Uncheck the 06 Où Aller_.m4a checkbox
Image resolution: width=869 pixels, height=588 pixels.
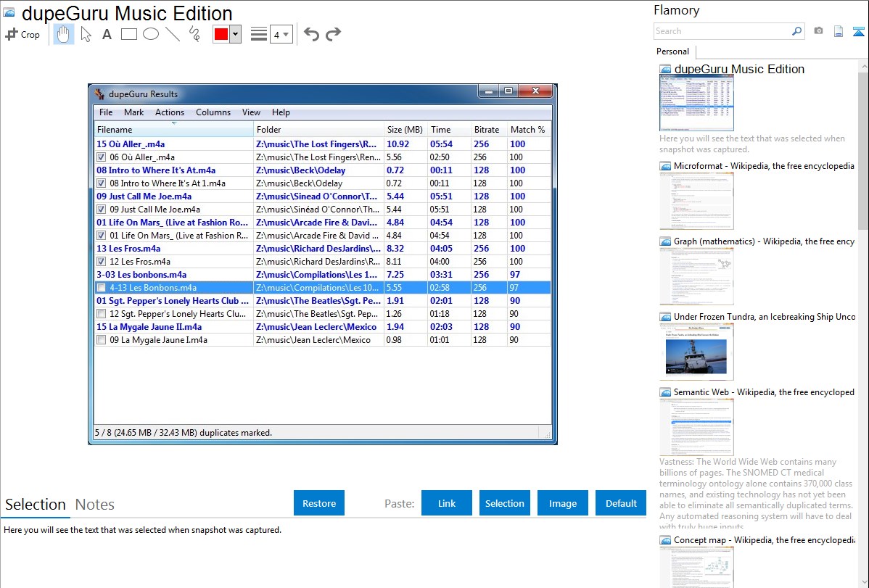(102, 157)
